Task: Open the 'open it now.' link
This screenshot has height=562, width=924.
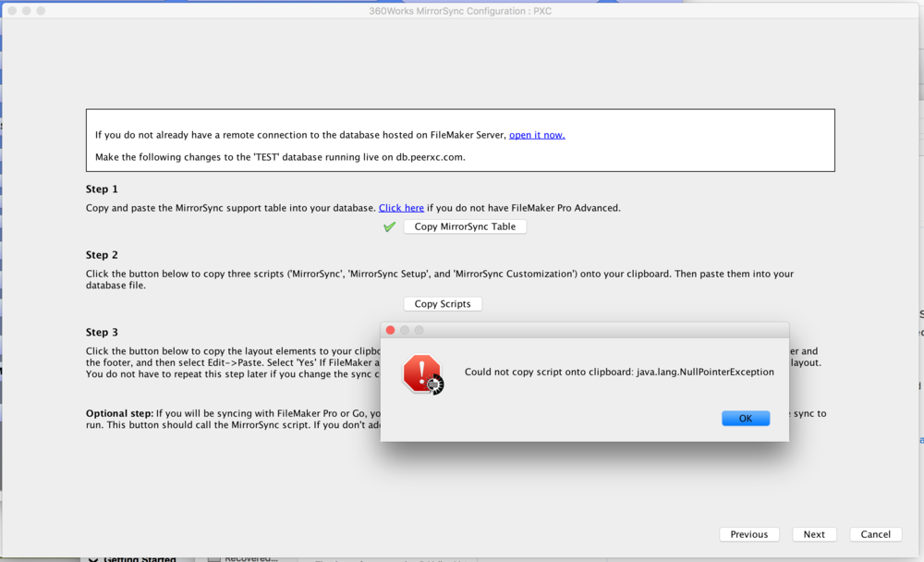Action: tap(537, 135)
